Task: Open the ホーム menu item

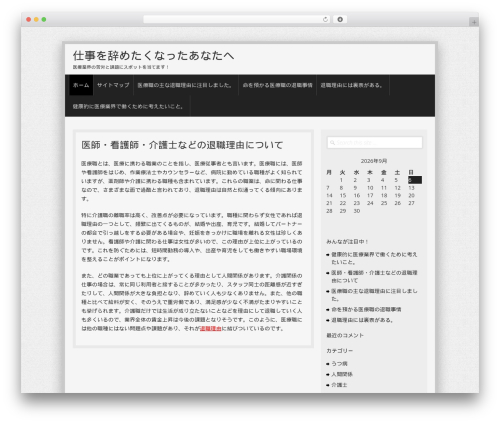Action: [81, 85]
